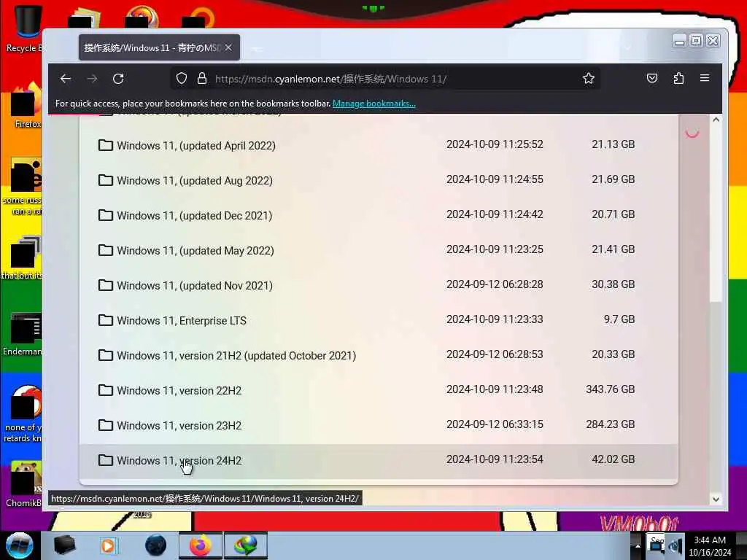Save page to Pocket
This screenshot has width=747, height=560.
pos(652,78)
